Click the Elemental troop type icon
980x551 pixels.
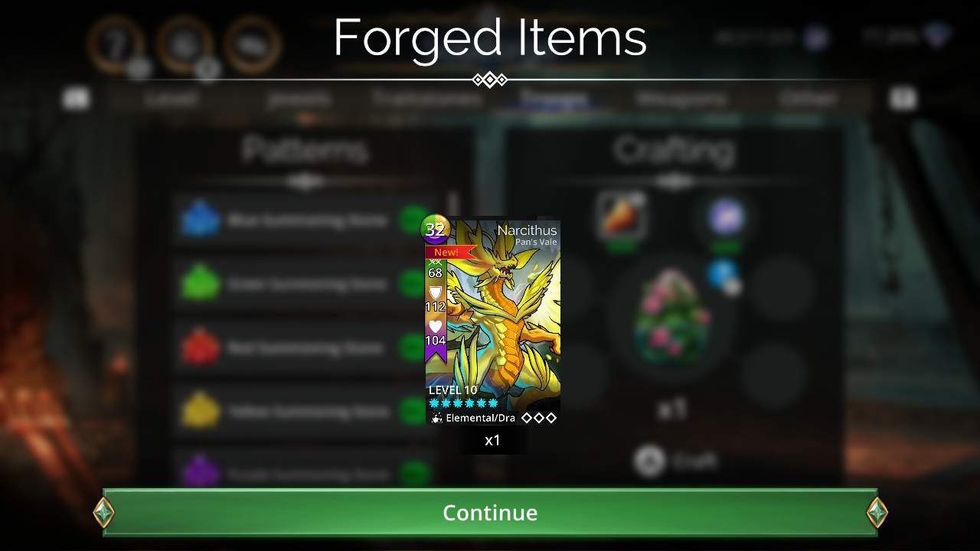436,418
